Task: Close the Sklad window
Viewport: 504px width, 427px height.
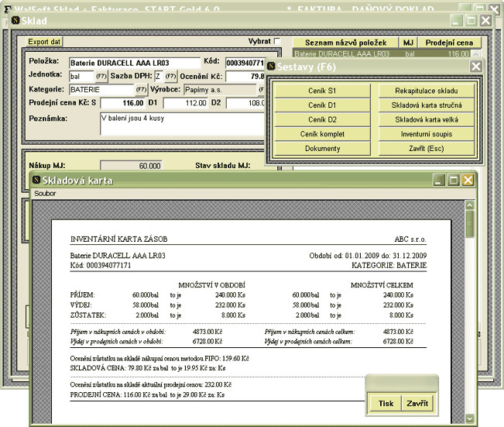Action: point(485,21)
